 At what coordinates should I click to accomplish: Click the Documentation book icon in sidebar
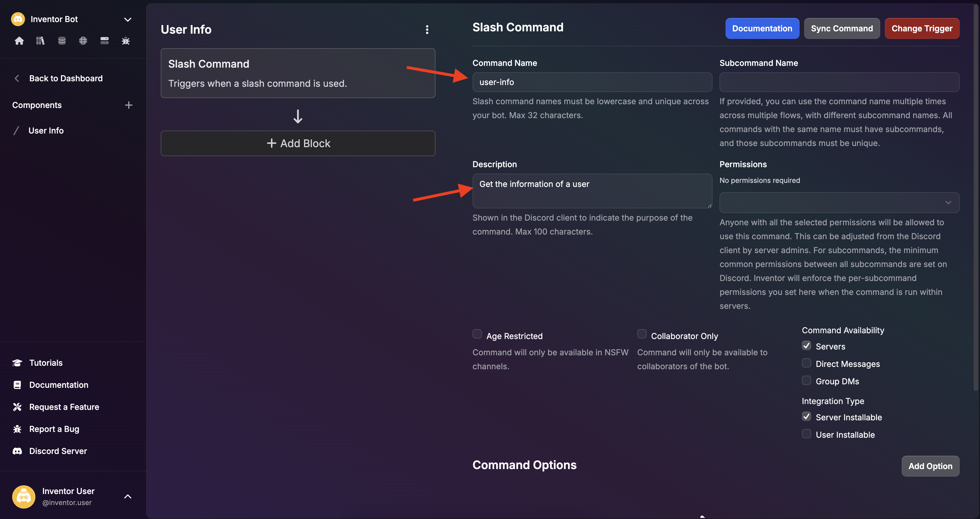coord(17,385)
